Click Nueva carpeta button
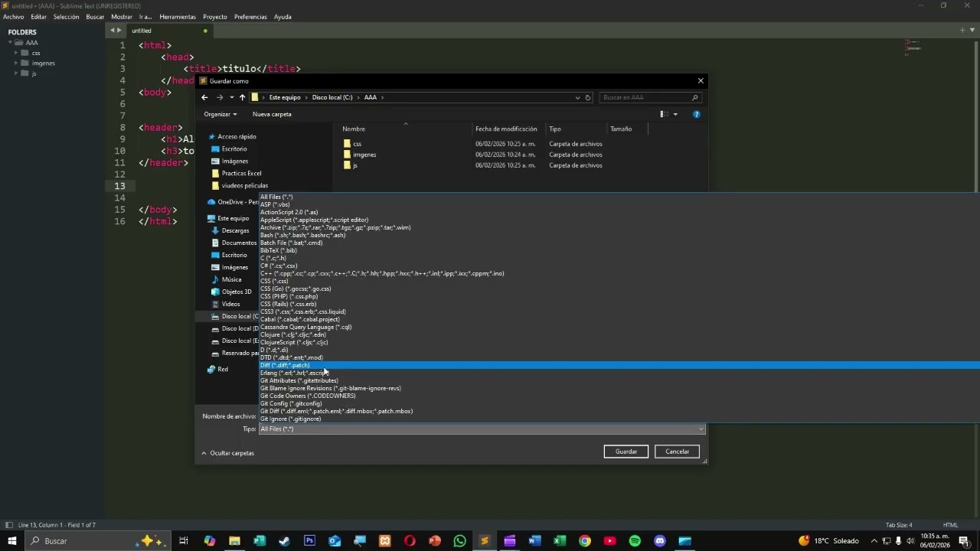The width and height of the screenshot is (980, 551). coord(272,114)
